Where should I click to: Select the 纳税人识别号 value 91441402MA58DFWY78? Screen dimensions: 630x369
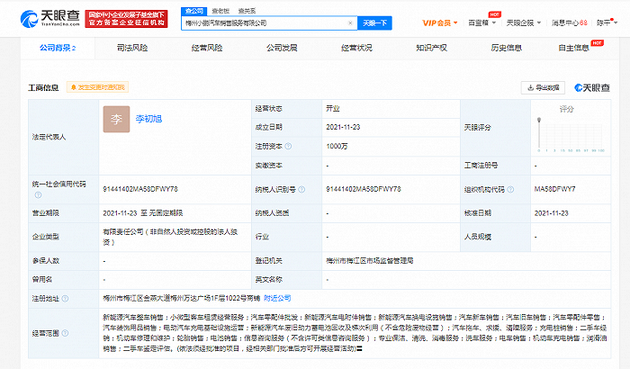click(x=363, y=189)
